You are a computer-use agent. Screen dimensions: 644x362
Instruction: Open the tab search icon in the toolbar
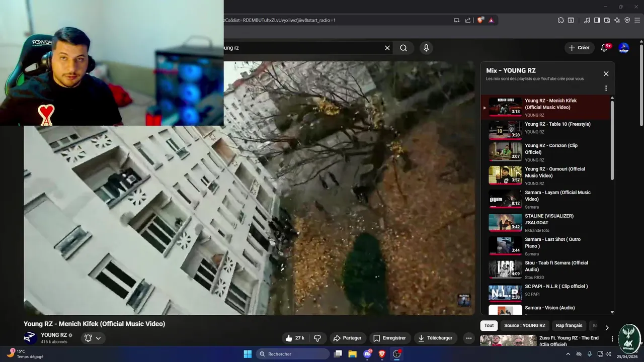click(x=571, y=20)
